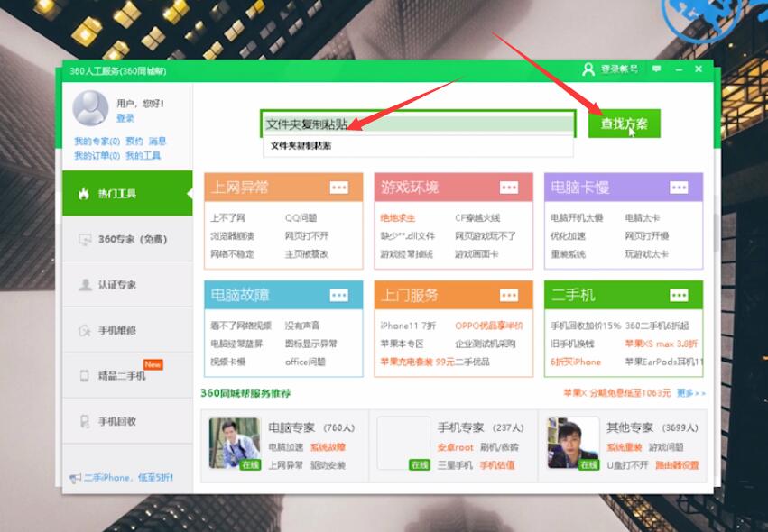
Task: Click 主页被篡改 under 上网异常
Action: 307,254
